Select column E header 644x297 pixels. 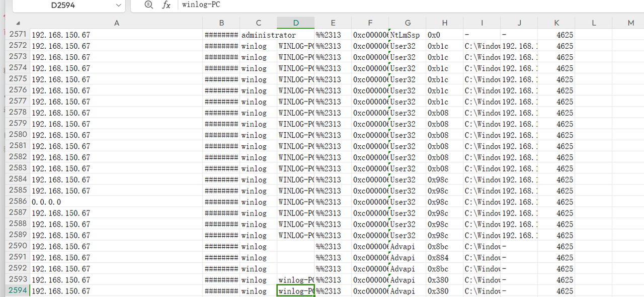(x=333, y=23)
